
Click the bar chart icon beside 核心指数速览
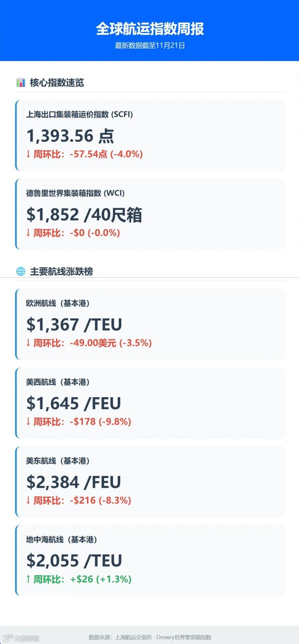(21, 83)
